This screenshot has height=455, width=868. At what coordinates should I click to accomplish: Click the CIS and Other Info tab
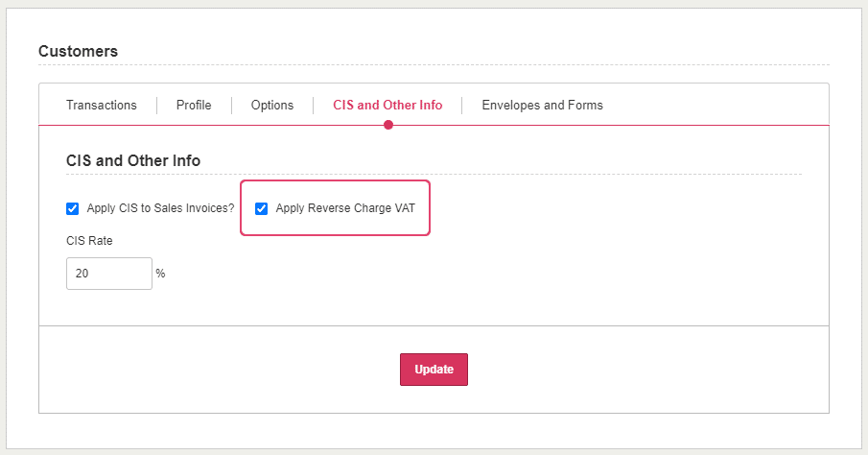[387, 105]
